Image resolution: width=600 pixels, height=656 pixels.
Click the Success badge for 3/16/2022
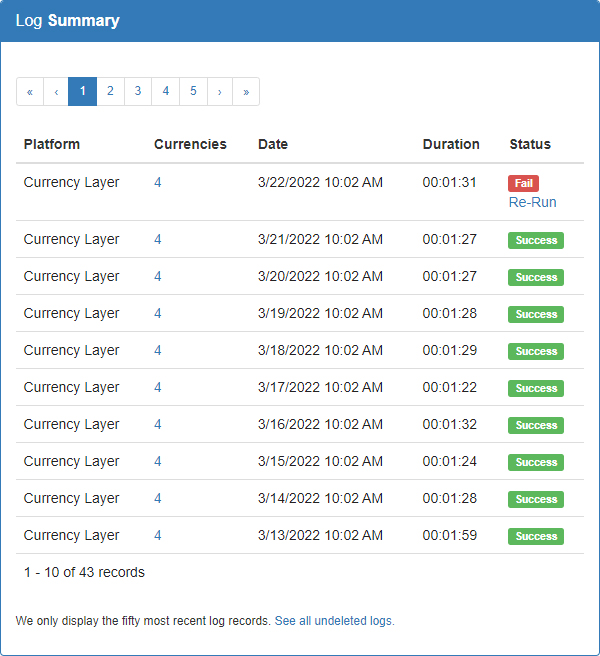click(x=536, y=425)
